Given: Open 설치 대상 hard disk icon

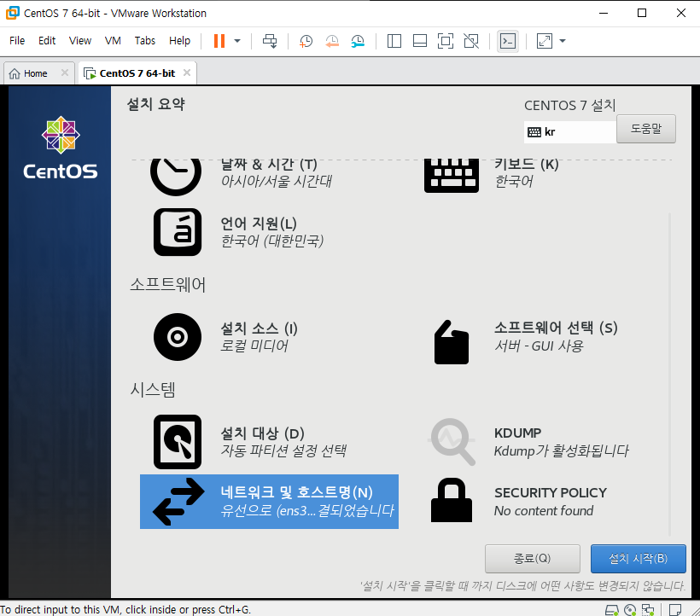Looking at the screenshot, I should (x=178, y=442).
